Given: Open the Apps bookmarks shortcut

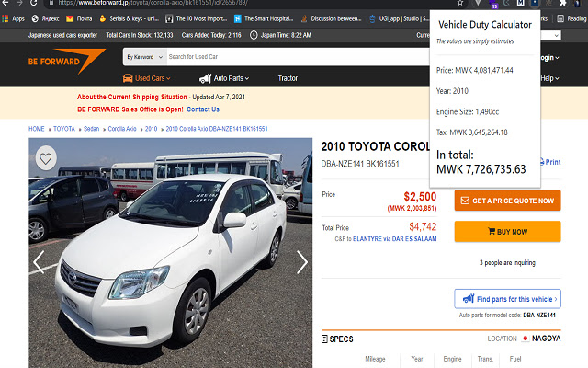Looking at the screenshot, I should click(14, 17).
